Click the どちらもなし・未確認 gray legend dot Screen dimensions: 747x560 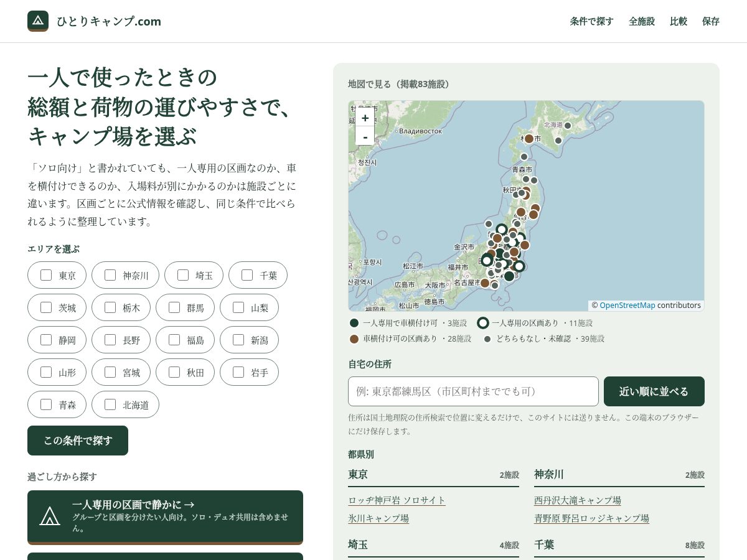487,339
